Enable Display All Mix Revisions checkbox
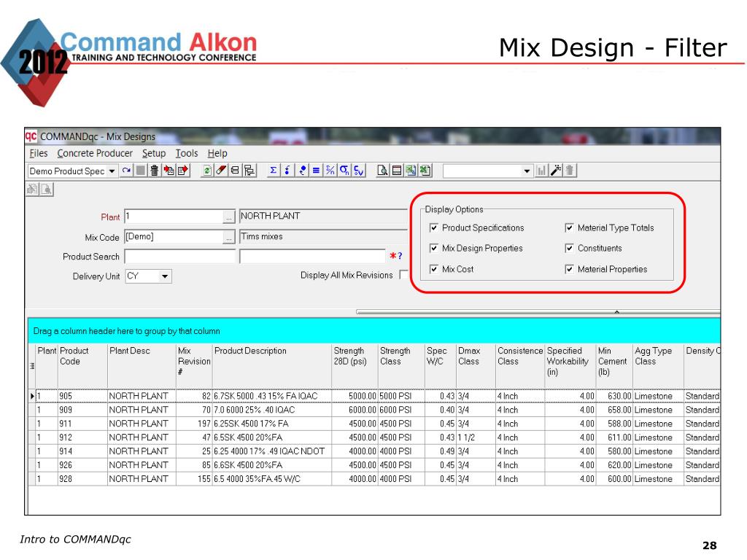This screenshot has width=747, height=560. pyautogui.click(x=403, y=275)
